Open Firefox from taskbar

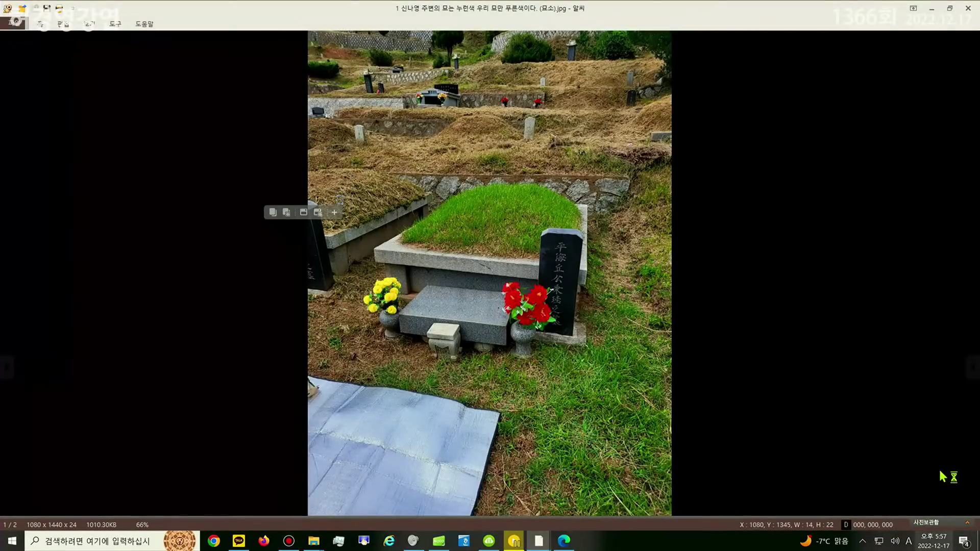pos(264,541)
